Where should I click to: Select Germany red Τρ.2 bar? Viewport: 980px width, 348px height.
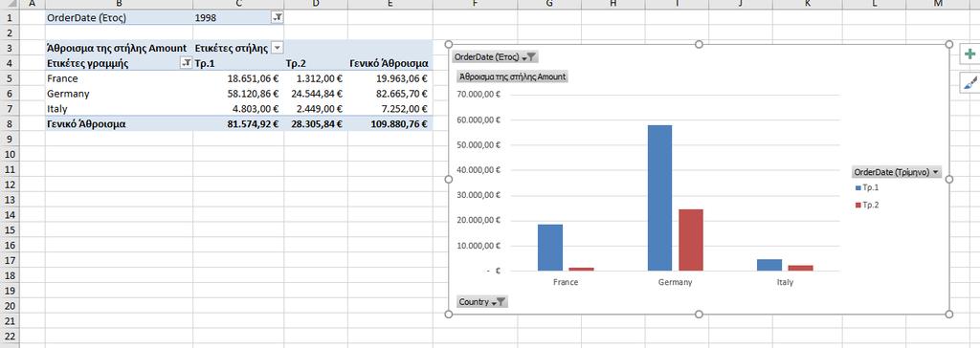(x=691, y=240)
